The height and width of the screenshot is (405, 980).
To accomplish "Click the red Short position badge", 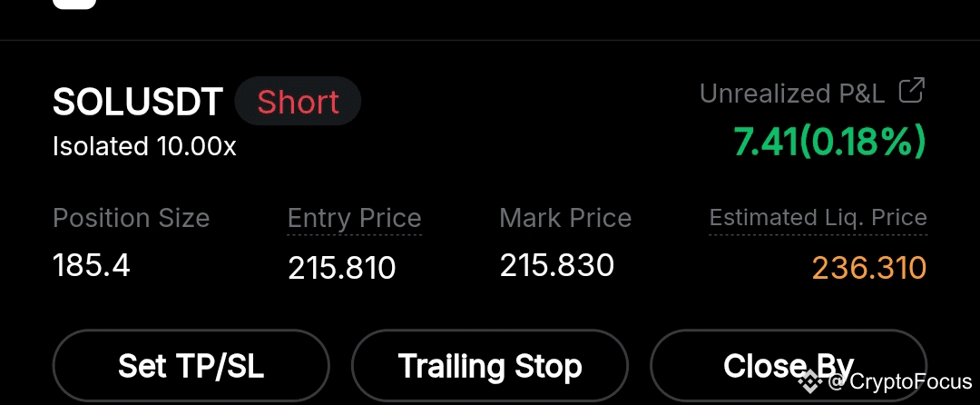I will click(299, 102).
